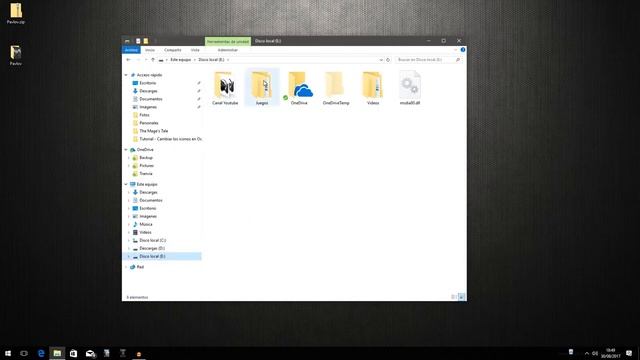Open the Juegos folder
The width and height of the screenshot is (640, 360).
pos(262,87)
